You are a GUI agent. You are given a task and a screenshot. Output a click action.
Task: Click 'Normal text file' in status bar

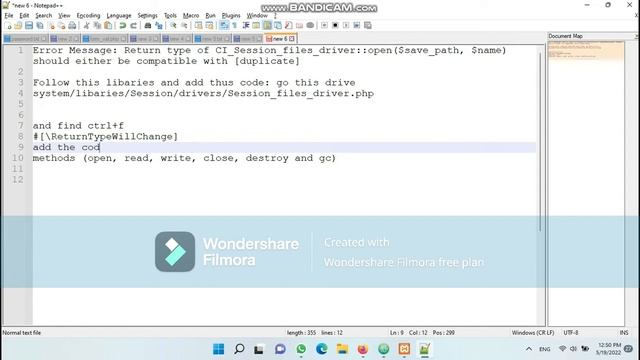click(x=22, y=333)
